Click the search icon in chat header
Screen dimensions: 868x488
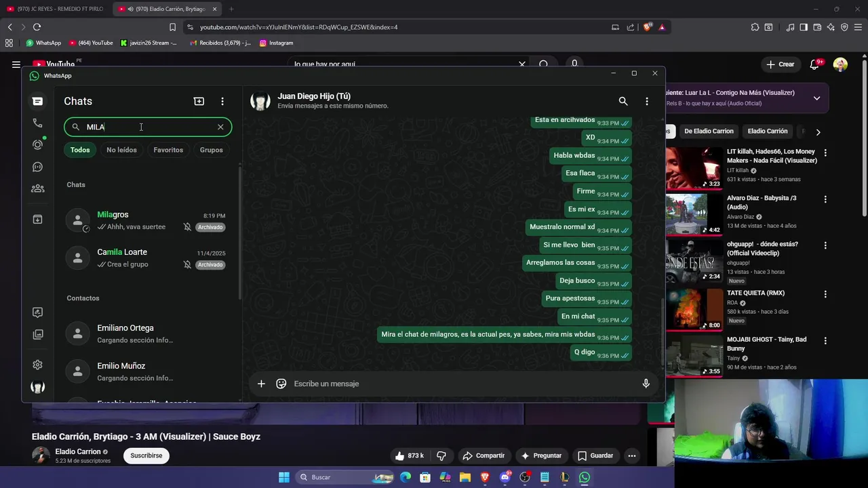[623, 101]
